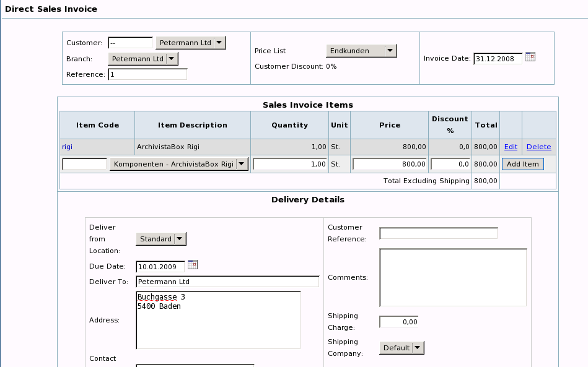The height and width of the screenshot is (367, 588).
Task: Click the Shipping Charge input field
Action: [x=399, y=322]
